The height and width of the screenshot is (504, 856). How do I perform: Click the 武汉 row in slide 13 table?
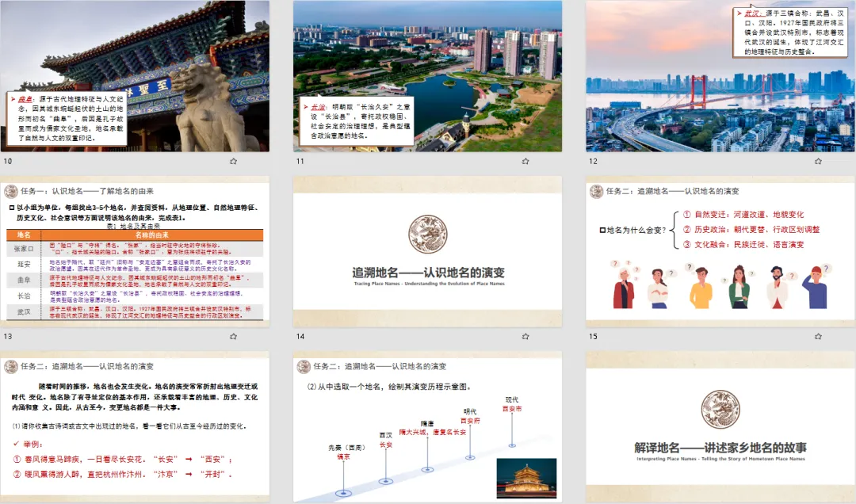click(x=135, y=311)
